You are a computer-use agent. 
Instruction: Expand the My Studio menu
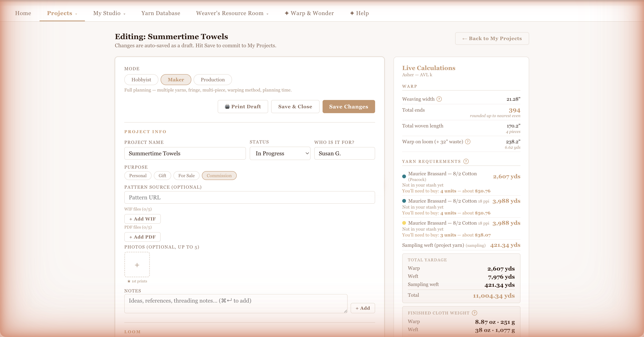click(109, 13)
